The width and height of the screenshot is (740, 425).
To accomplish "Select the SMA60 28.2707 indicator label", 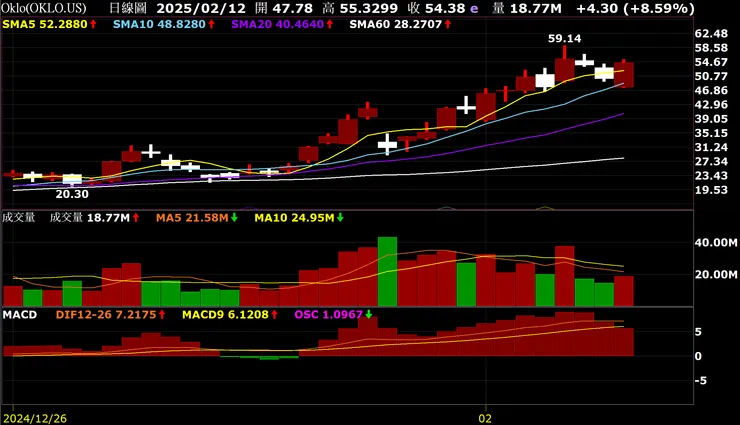I will pos(395,24).
